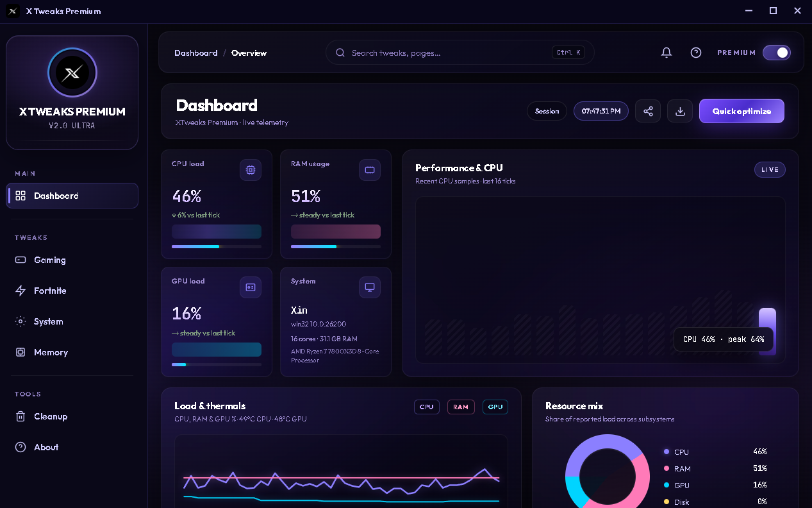The width and height of the screenshot is (812, 508).
Task: Click the CPU chip icon in CPU load card
Action: pyautogui.click(x=251, y=170)
